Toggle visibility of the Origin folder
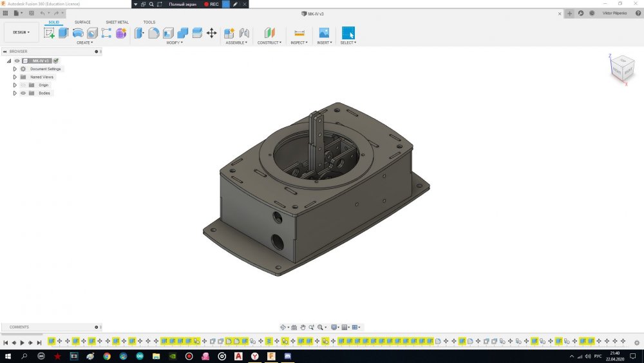 click(x=23, y=85)
